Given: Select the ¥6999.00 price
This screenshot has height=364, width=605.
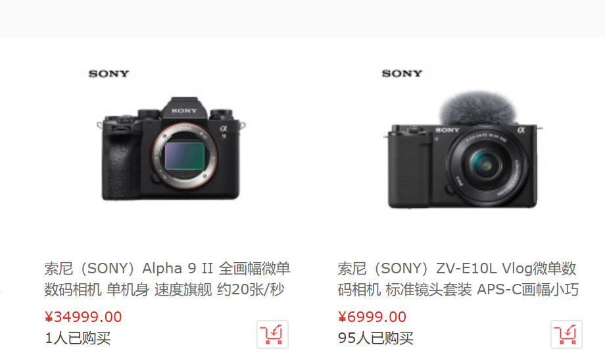Looking at the screenshot, I should pos(372,317).
